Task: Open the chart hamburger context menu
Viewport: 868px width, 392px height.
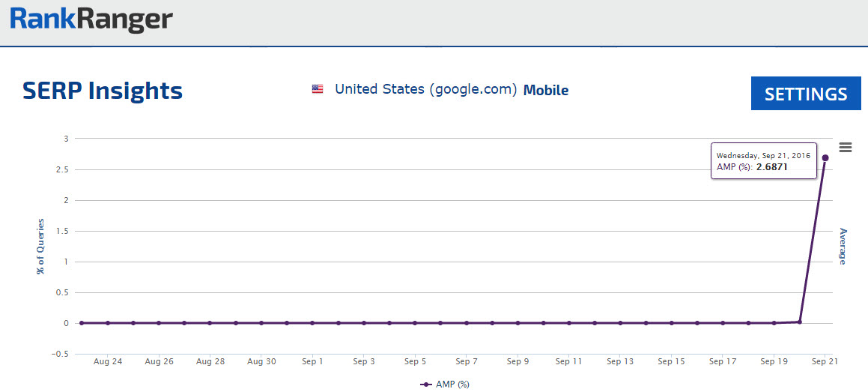Action: pyautogui.click(x=846, y=147)
